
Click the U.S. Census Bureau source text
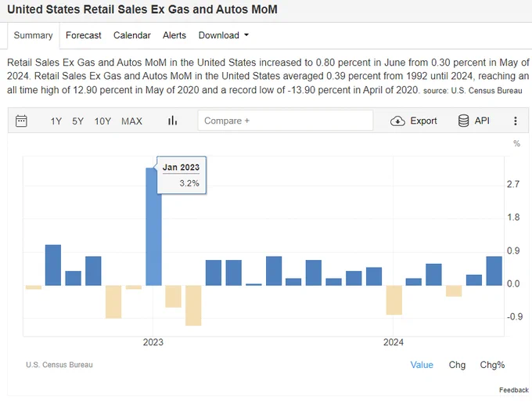(x=59, y=365)
